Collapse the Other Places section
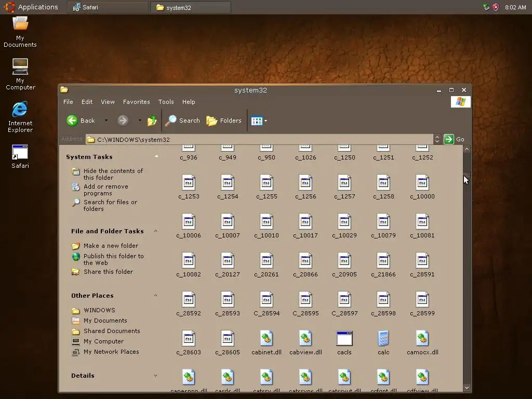Image resolution: width=532 pixels, height=399 pixels. point(155,296)
